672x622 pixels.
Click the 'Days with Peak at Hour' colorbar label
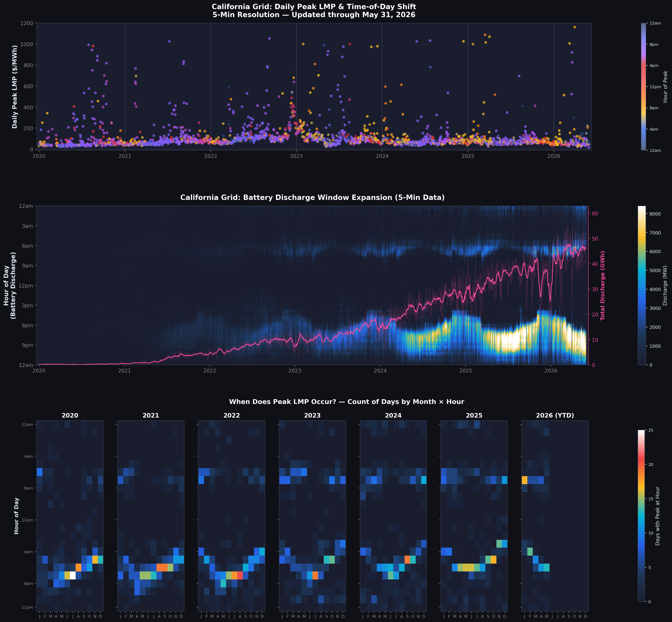(658, 516)
